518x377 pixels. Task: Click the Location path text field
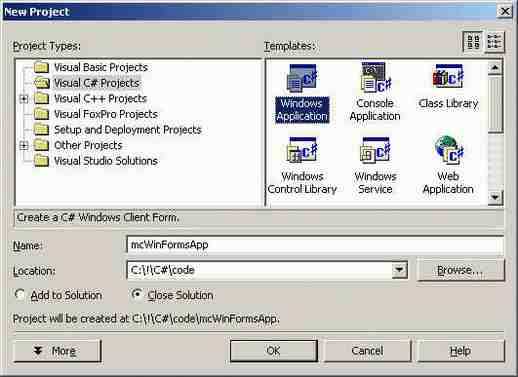[x=259, y=270]
